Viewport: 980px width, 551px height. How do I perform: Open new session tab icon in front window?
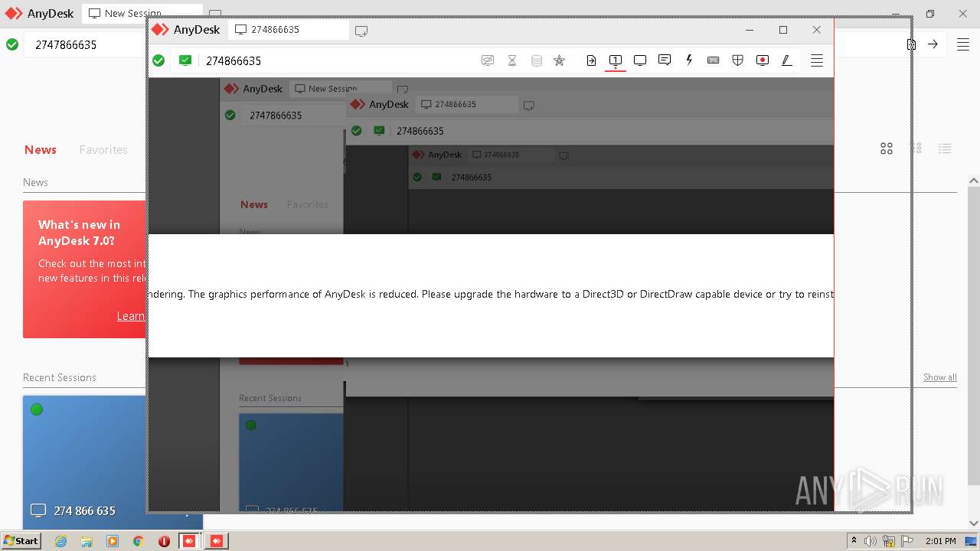(361, 31)
